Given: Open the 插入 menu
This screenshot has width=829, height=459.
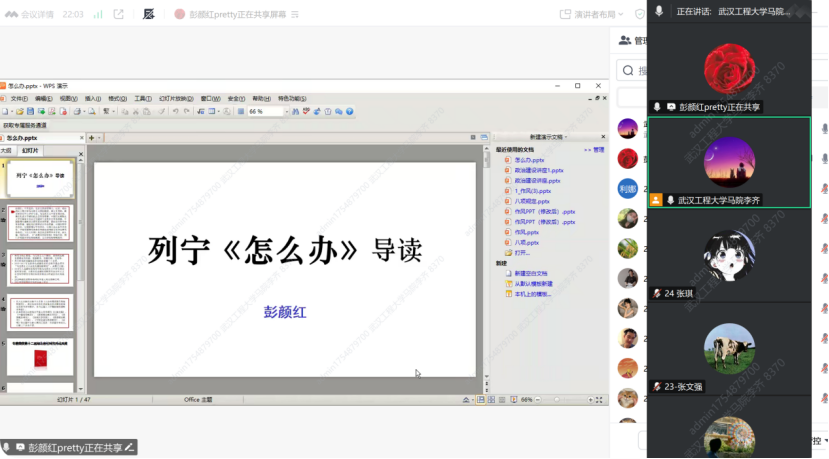Looking at the screenshot, I should [x=93, y=99].
